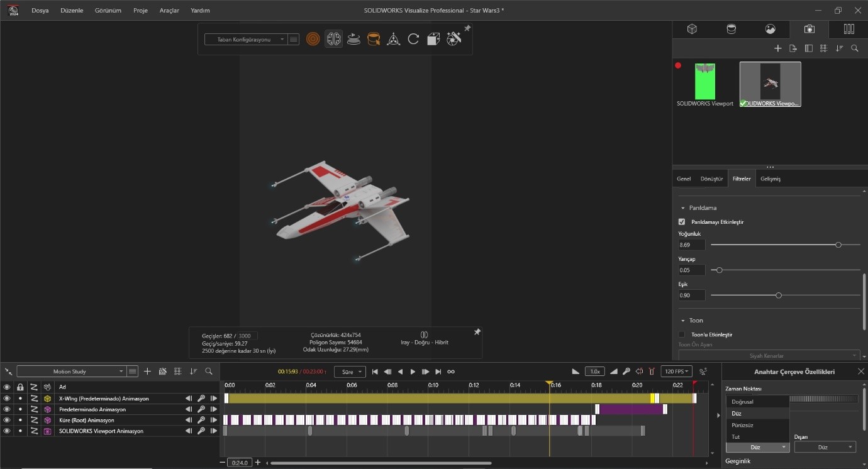Screen dimensions: 868x469
Task: Switch to Gelişmiş tab
Action: point(771,179)
